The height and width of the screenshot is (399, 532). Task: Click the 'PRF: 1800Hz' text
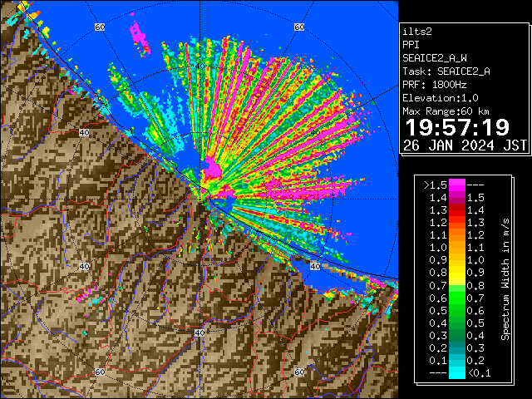(x=434, y=85)
